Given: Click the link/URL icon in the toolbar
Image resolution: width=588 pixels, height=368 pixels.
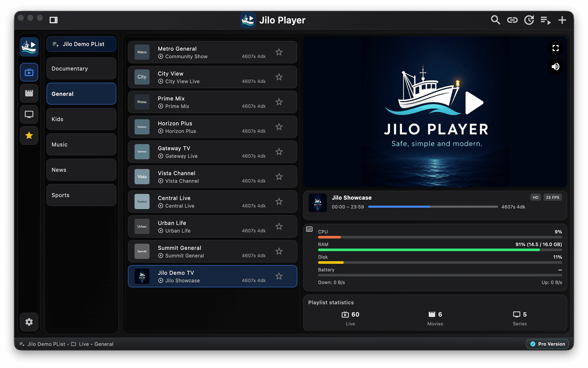Looking at the screenshot, I should 512,20.
